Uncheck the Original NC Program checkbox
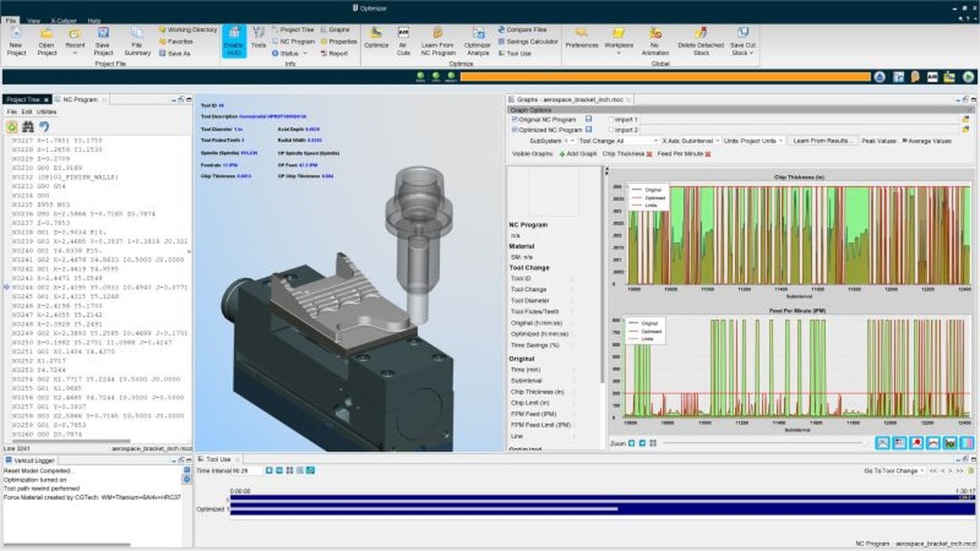This screenshot has height=551, width=980. [x=514, y=119]
